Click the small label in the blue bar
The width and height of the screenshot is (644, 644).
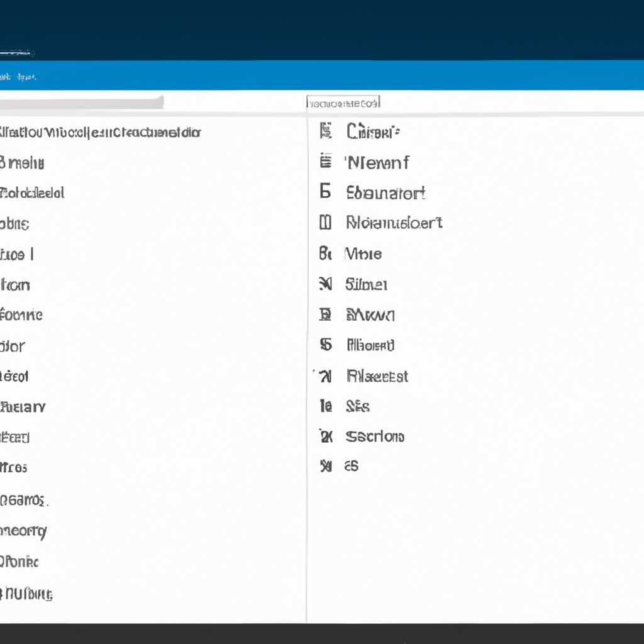click(x=18, y=77)
